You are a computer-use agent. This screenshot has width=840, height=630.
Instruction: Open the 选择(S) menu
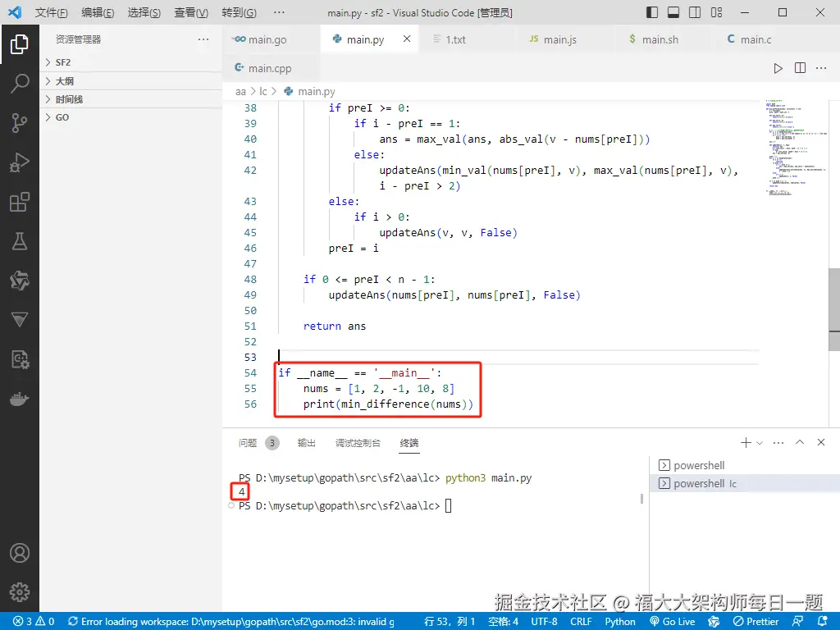(x=144, y=12)
